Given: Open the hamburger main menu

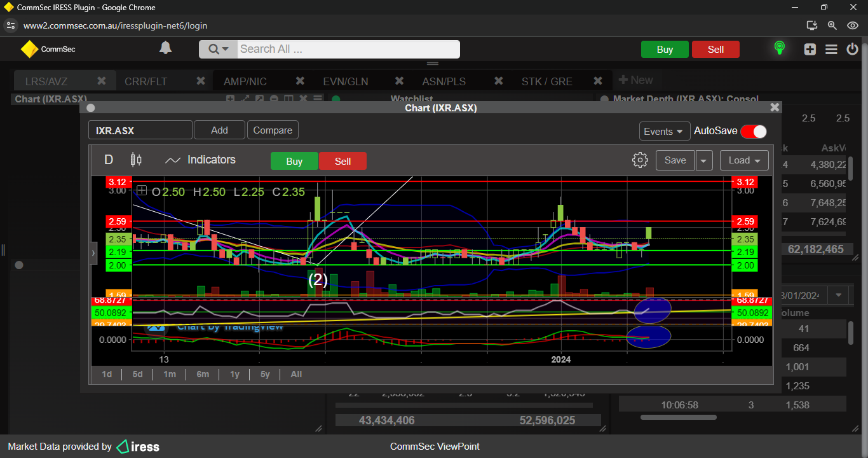Looking at the screenshot, I should click(x=831, y=49).
